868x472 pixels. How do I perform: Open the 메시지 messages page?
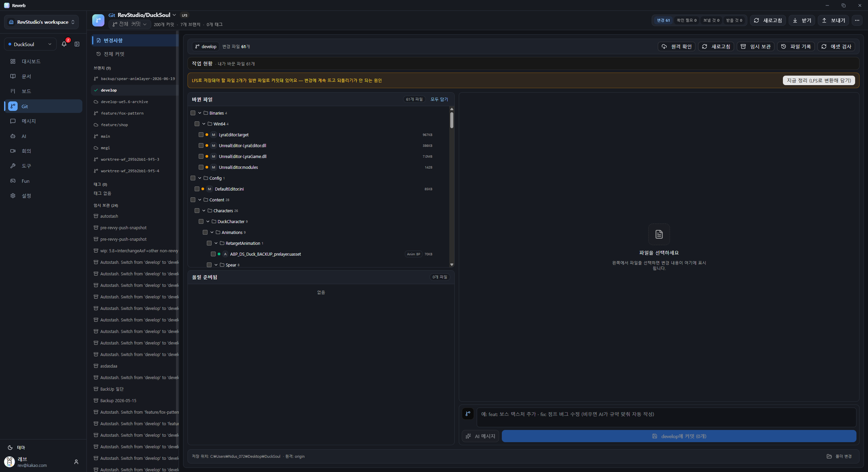tap(43, 121)
